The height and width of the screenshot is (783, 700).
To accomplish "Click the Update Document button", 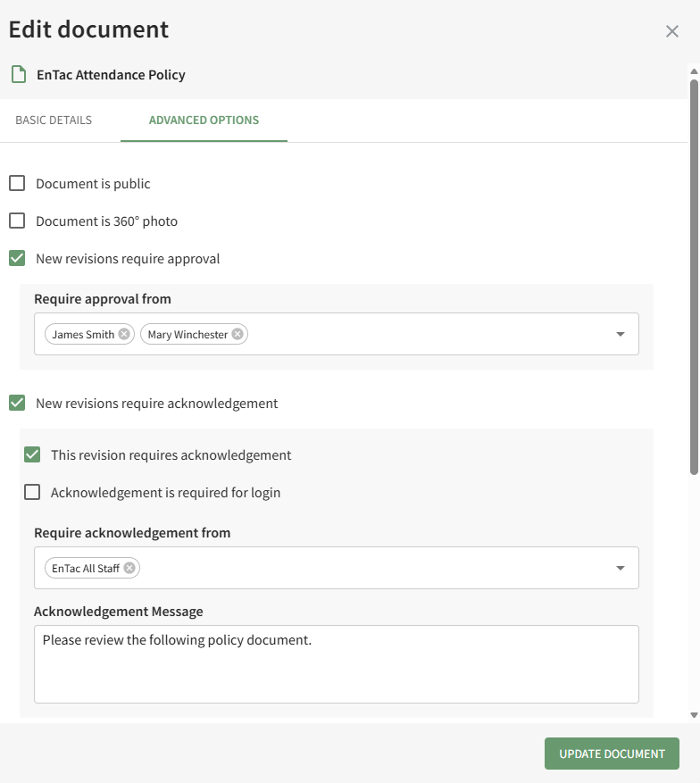I will coord(612,754).
